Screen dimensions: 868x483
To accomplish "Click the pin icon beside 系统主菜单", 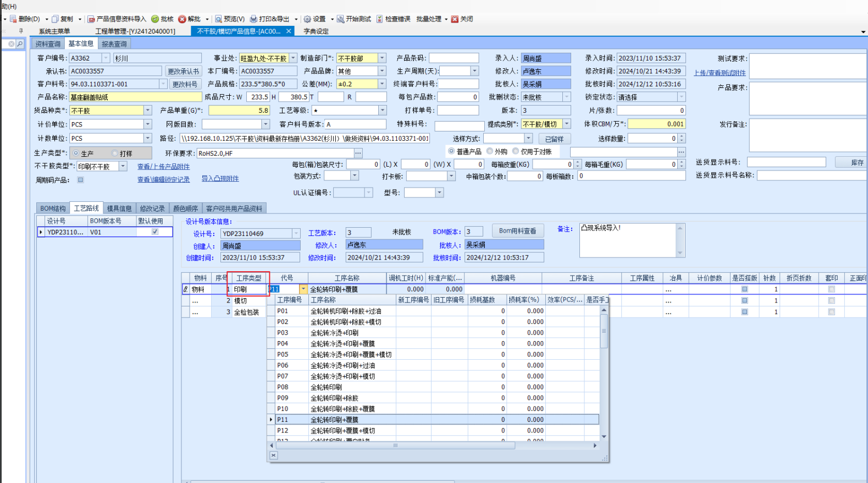I will click(x=21, y=31).
